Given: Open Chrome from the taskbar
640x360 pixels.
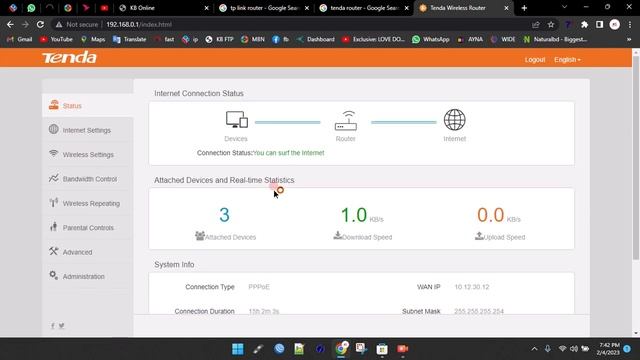Looking at the screenshot, I should 341,349.
